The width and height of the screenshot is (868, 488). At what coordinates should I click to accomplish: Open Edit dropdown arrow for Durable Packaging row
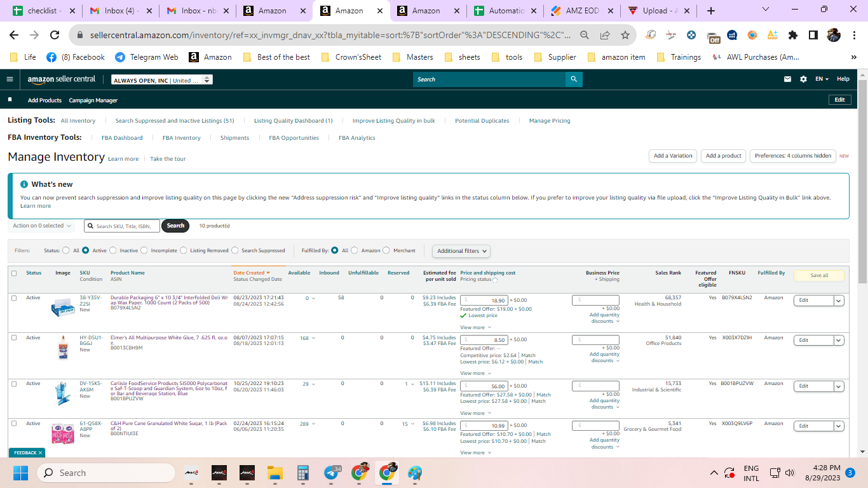(839, 301)
